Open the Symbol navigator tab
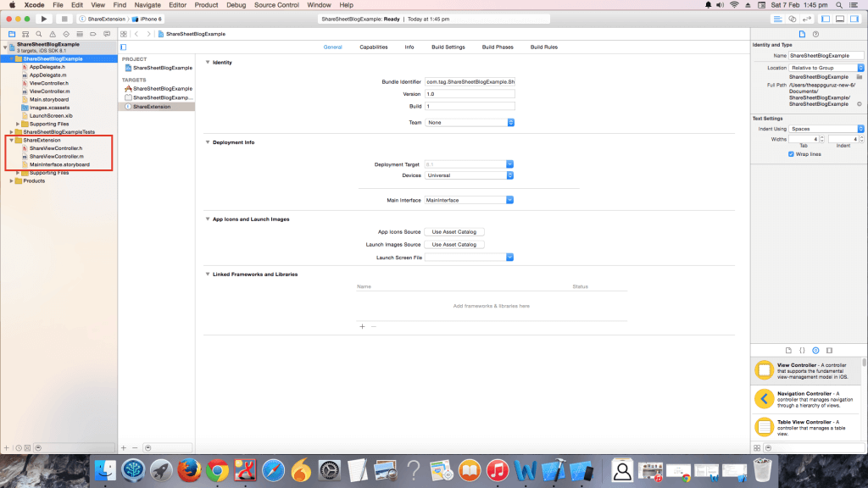Image resolution: width=868 pixels, height=488 pixels. (x=25, y=34)
